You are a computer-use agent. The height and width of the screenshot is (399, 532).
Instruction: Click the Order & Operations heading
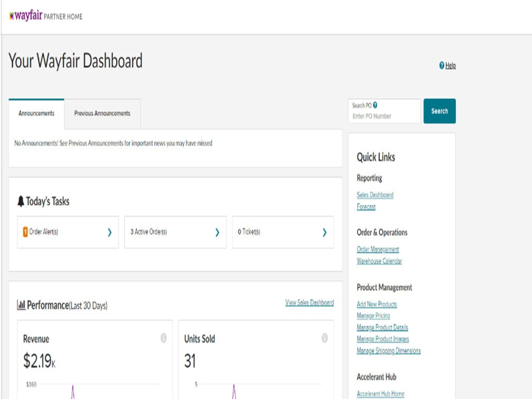tap(381, 232)
